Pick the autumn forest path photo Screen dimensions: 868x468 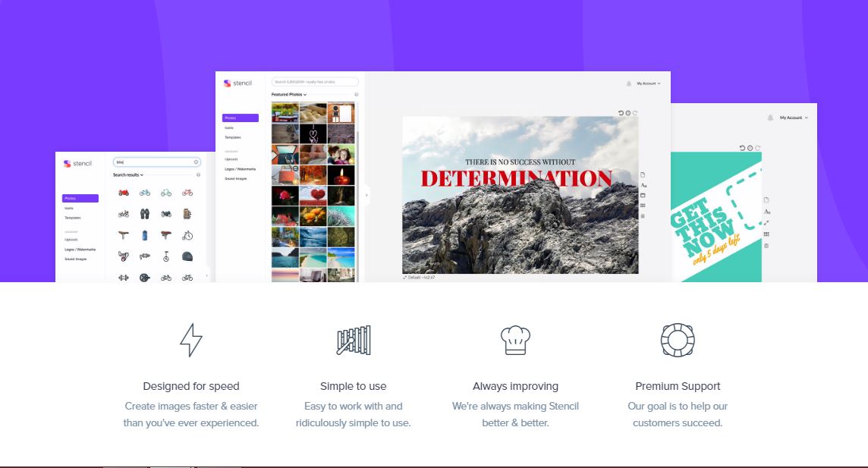[313, 176]
